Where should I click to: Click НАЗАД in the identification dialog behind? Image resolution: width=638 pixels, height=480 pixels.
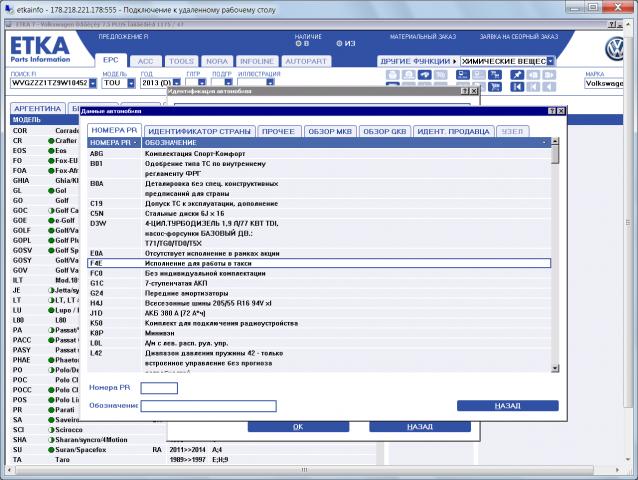coord(420,427)
